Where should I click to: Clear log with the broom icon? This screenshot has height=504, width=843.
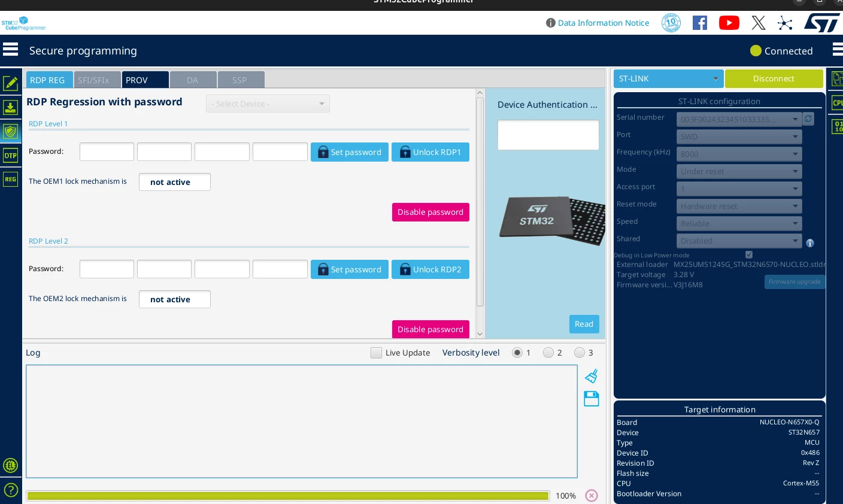(592, 376)
